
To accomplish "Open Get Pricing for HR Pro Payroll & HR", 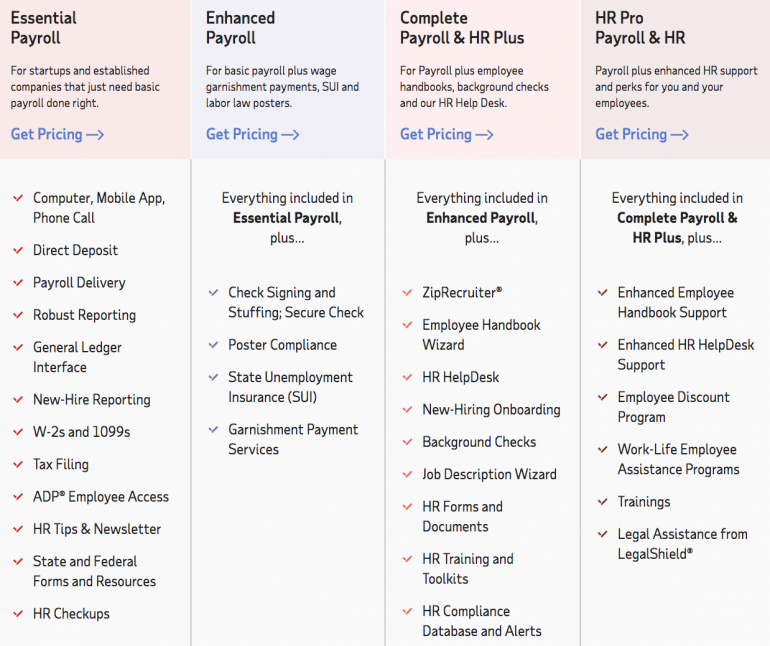I will [x=641, y=134].
